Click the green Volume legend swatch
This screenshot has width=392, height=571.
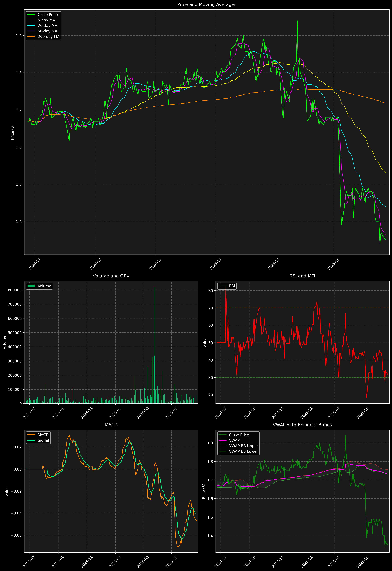(31, 286)
